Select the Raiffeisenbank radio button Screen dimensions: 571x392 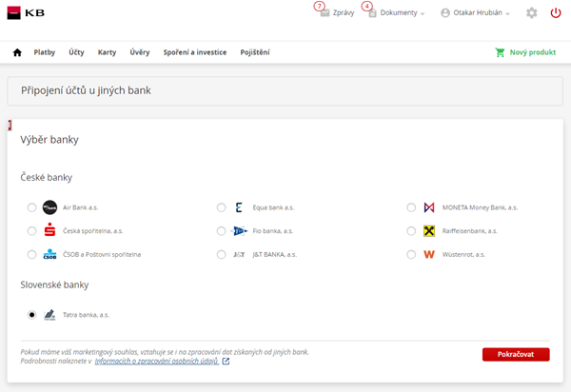411,231
